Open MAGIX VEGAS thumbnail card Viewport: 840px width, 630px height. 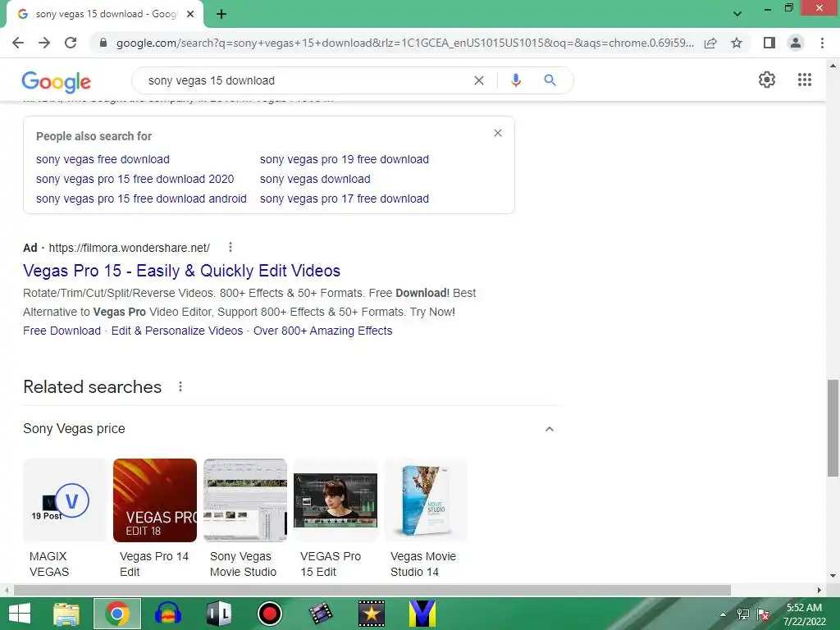64,518
